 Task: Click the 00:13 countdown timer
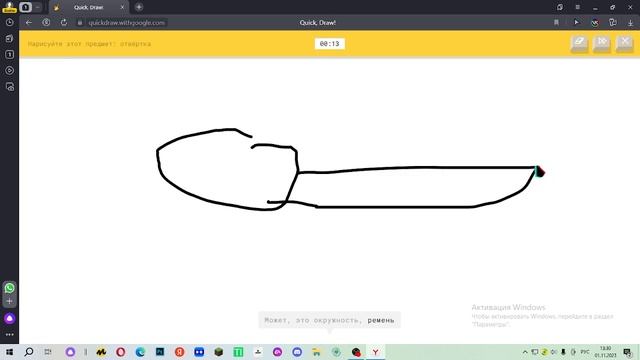click(329, 44)
